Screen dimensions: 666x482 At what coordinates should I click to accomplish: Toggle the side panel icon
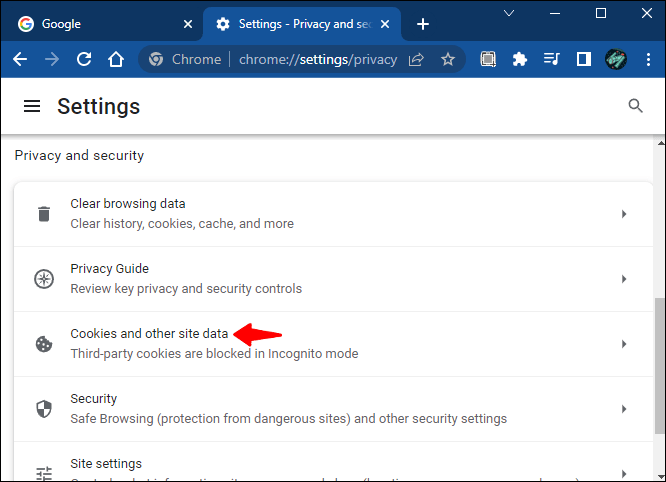point(584,59)
